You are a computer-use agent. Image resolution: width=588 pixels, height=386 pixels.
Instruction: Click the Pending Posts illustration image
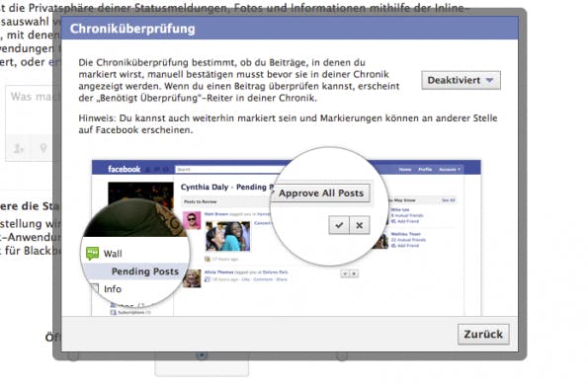tap(281, 231)
